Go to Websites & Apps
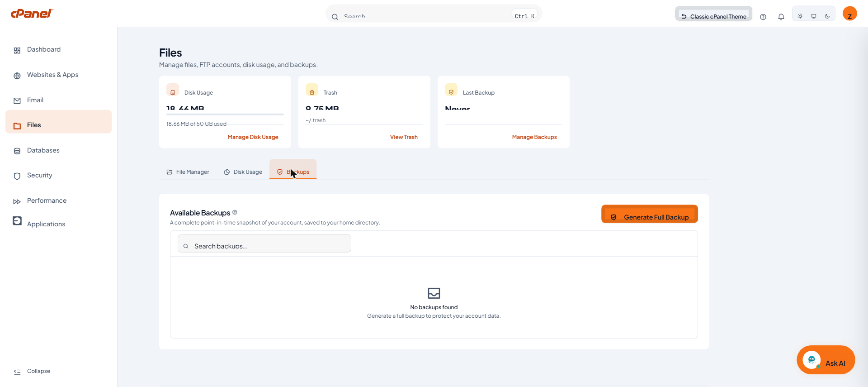Viewport: 868px width, 387px height. [x=58, y=75]
